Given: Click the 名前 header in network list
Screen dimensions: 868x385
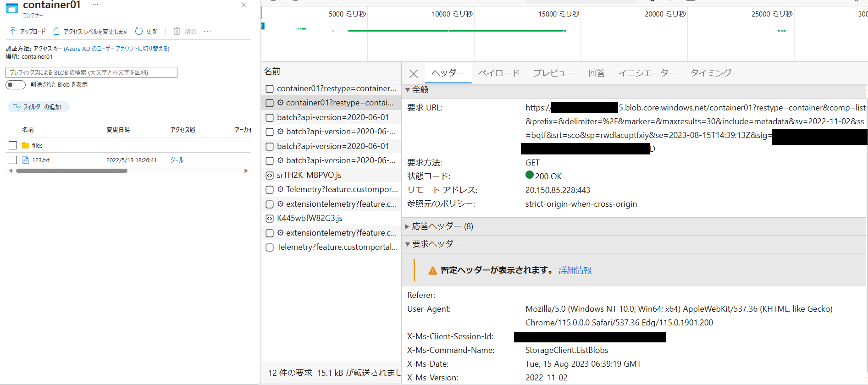Looking at the screenshot, I should coord(272,71).
